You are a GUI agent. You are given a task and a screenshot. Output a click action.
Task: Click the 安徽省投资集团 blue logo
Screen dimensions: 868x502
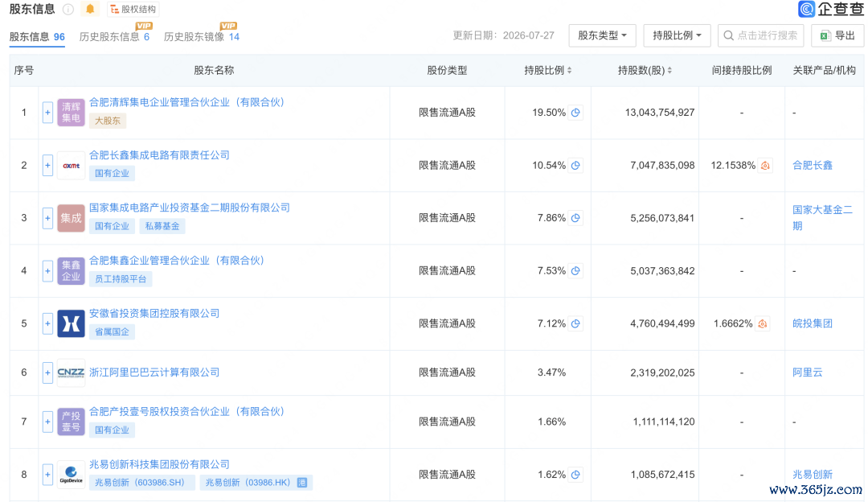(71, 323)
